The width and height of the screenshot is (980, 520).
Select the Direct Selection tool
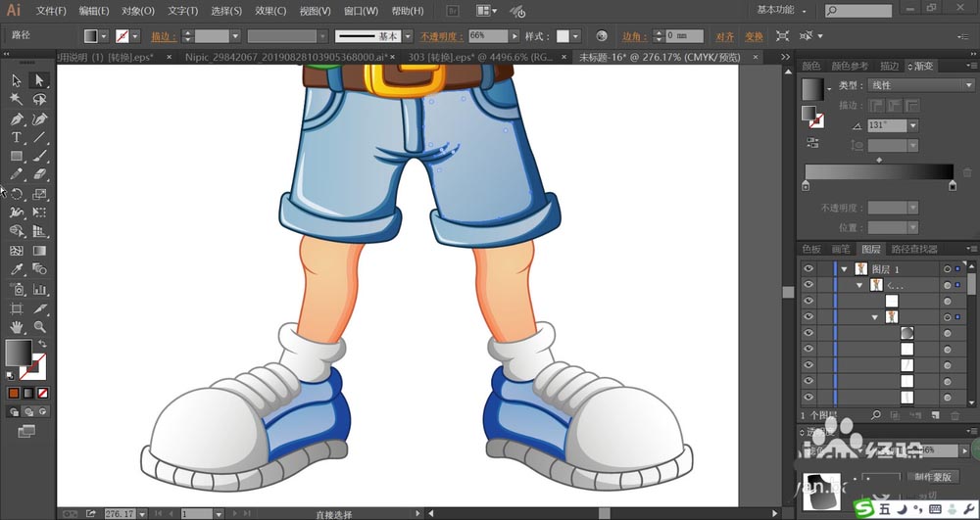pyautogui.click(x=39, y=80)
